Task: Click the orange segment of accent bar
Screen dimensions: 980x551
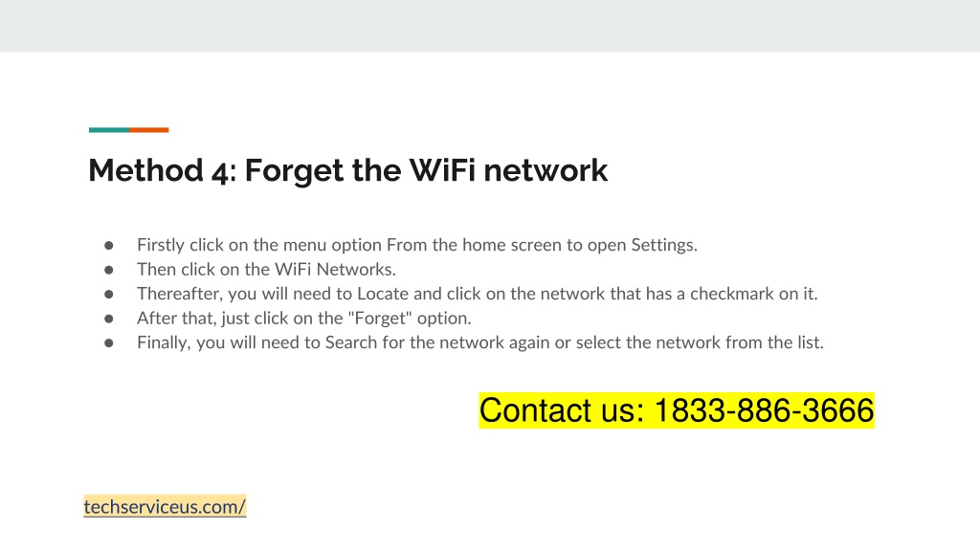Action: pos(148,130)
